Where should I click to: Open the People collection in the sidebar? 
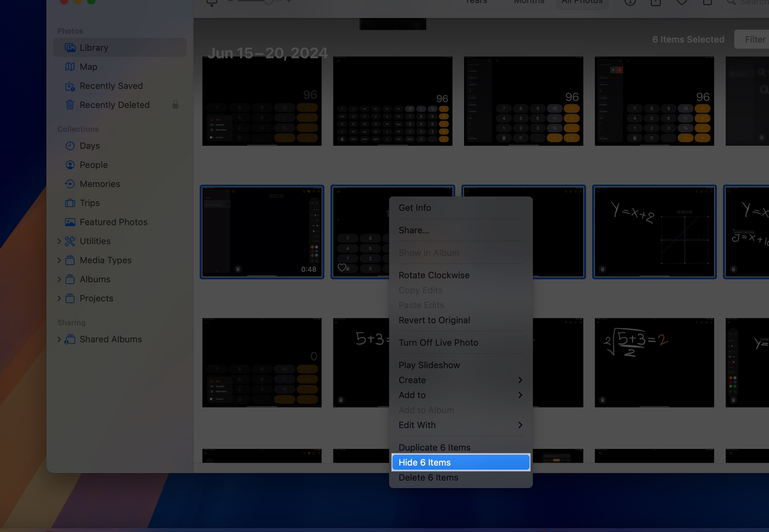(x=93, y=165)
